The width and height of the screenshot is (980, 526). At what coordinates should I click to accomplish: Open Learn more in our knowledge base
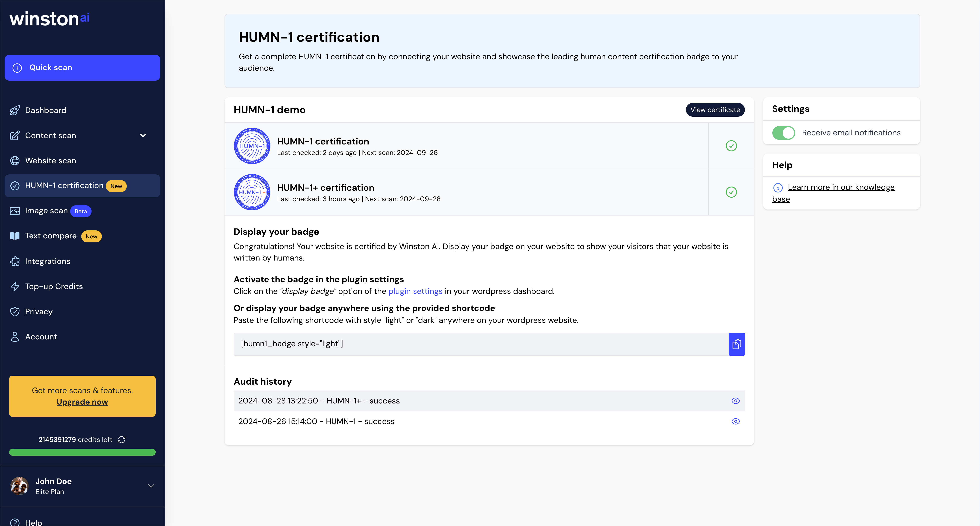click(x=833, y=193)
